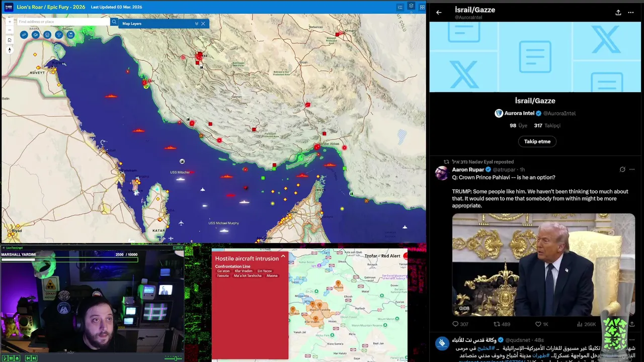
Task: Select the measure ruler tool
Action: coord(24,35)
